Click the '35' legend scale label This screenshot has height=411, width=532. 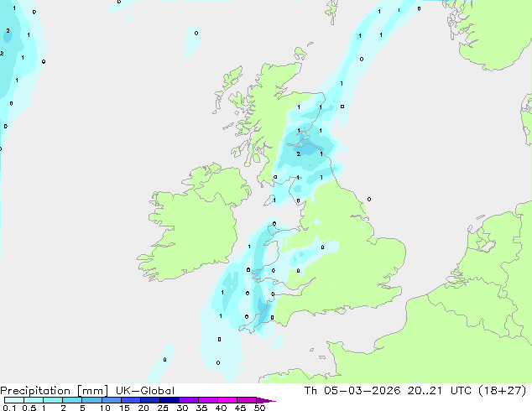[x=201, y=408]
